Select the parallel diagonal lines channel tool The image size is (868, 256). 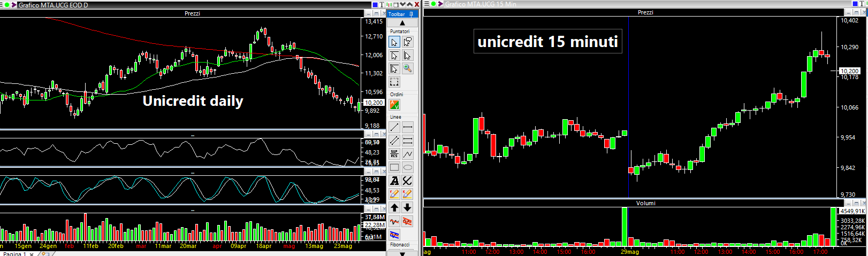tap(394, 141)
